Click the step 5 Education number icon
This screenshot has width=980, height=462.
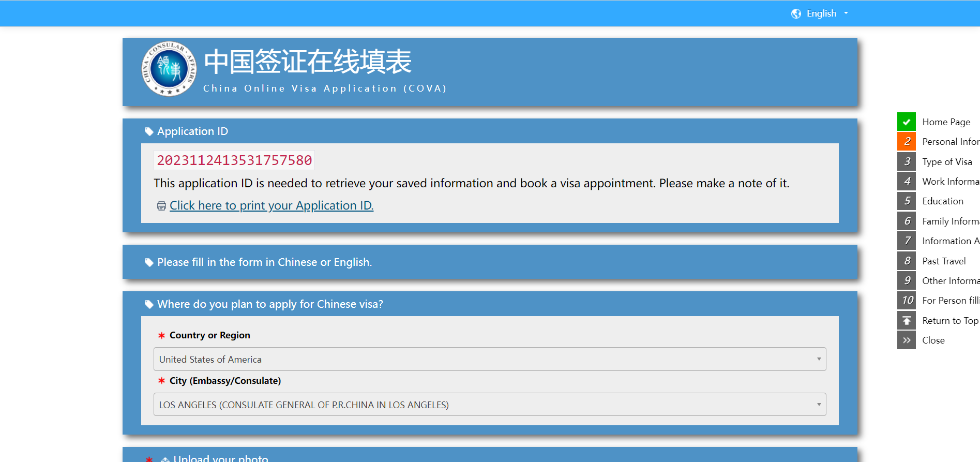906,201
